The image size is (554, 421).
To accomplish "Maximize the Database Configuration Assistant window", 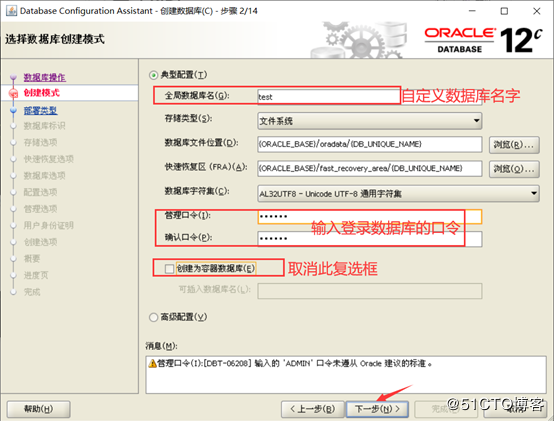I will [x=504, y=11].
